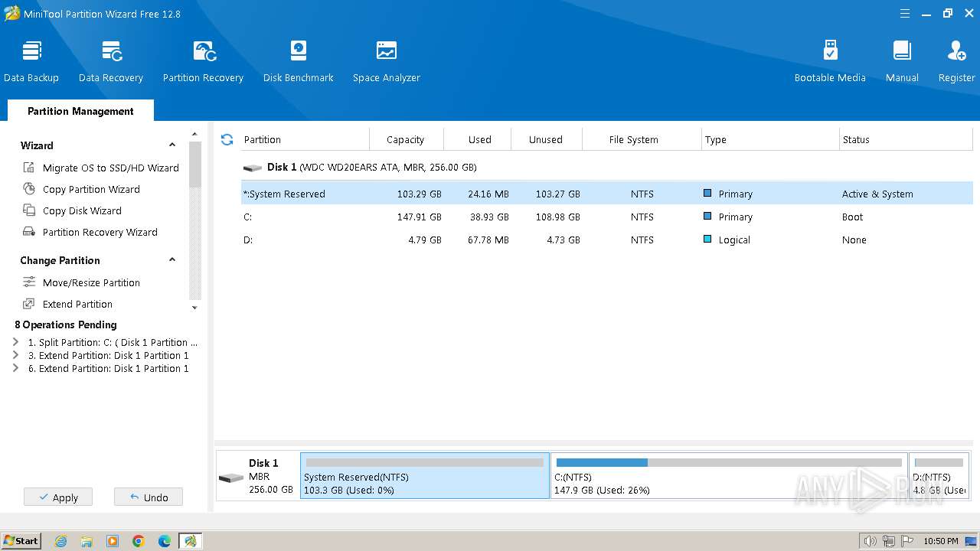This screenshot has width=980, height=551.
Task: Select C:(NTFS) block in disk map
Action: click(x=729, y=476)
